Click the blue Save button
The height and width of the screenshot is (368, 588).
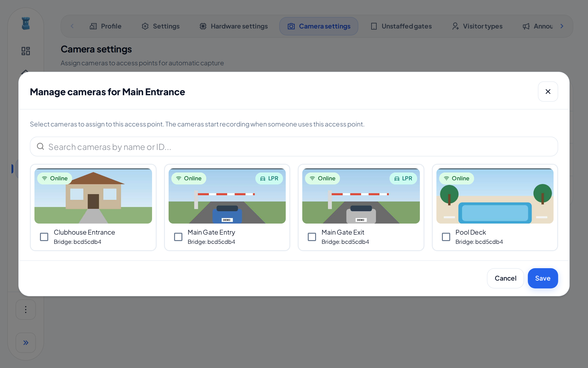click(x=543, y=278)
